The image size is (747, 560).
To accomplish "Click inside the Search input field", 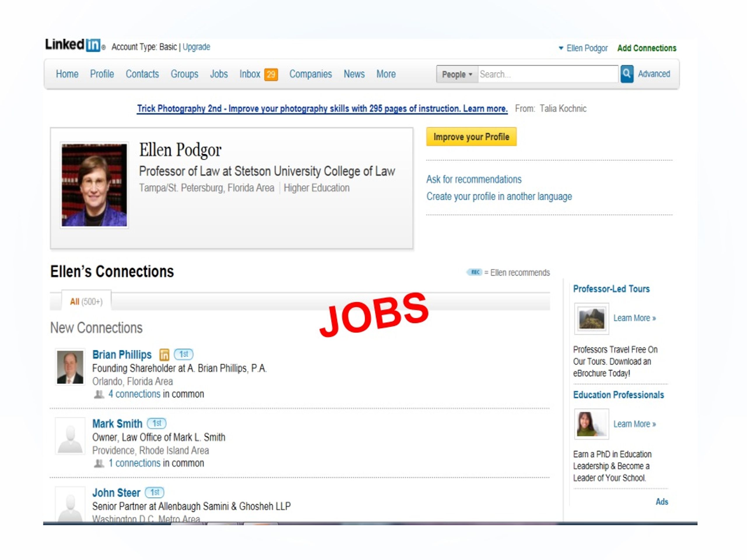I will click(548, 74).
